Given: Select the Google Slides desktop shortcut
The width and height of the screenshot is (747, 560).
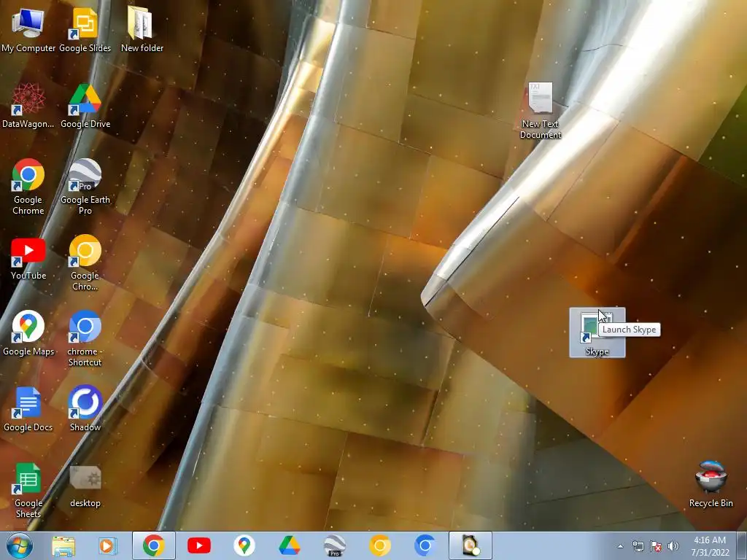Looking at the screenshot, I should [85, 29].
